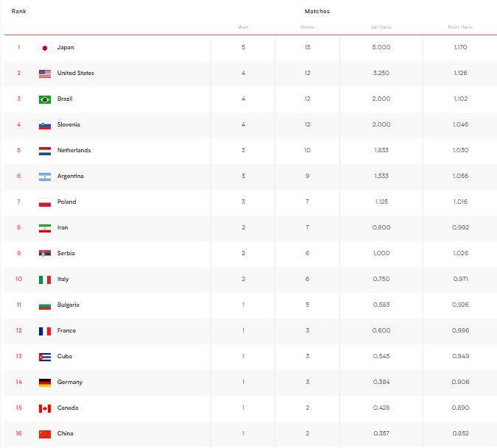The height and width of the screenshot is (448, 497).
Task: Sort by the Point Ratio column header
Action: tap(460, 27)
